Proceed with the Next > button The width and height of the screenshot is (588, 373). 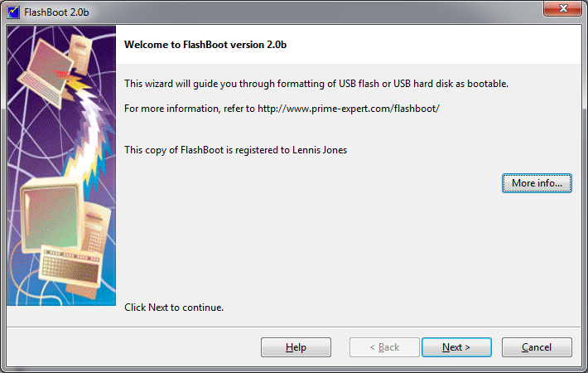click(456, 347)
